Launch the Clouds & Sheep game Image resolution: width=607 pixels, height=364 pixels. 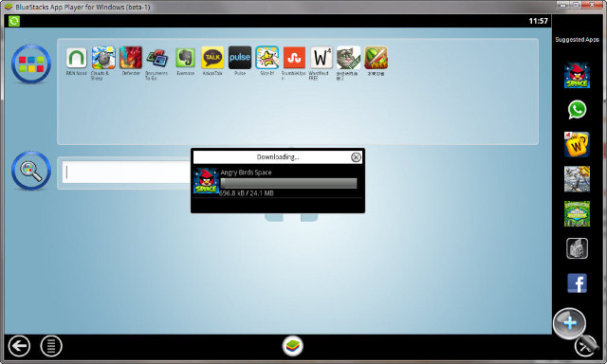point(103,58)
